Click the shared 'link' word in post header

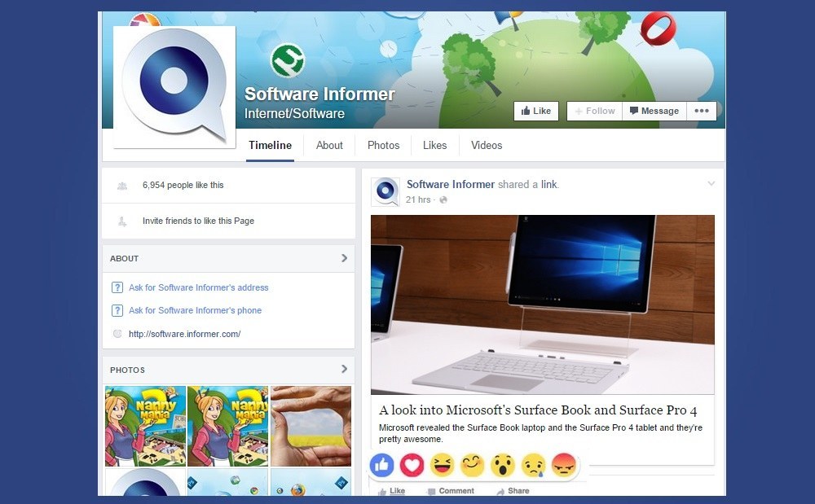click(548, 184)
